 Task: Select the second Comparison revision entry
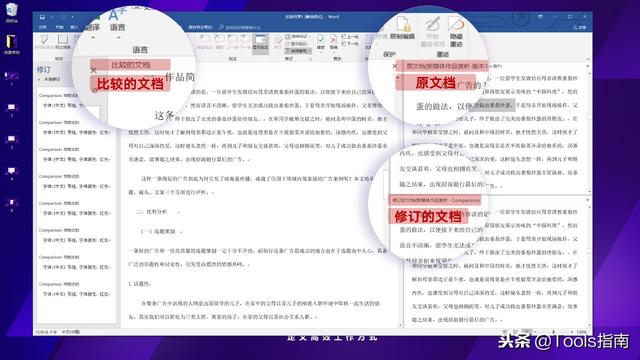[x=75, y=127]
